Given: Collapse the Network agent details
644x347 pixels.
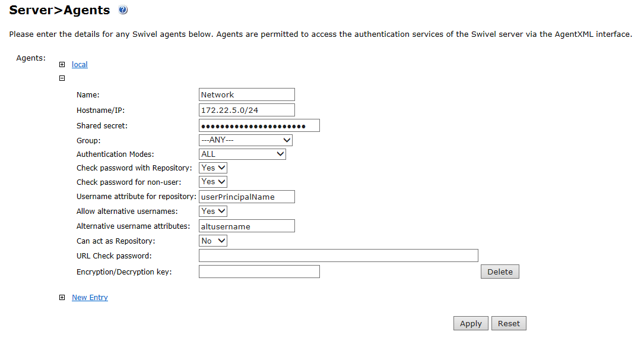Looking at the screenshot, I should pyautogui.click(x=62, y=78).
